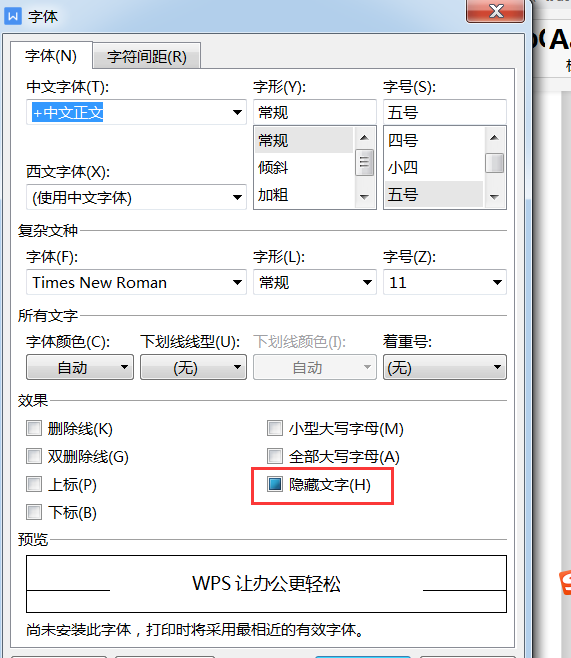The height and width of the screenshot is (658, 571).
Task: Enable the 下标(B) checkbox
Action: click(x=34, y=512)
